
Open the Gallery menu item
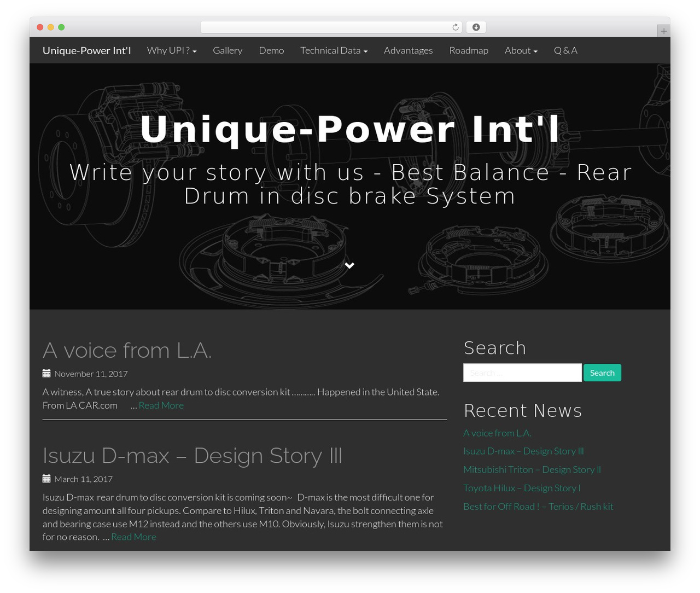(x=227, y=50)
